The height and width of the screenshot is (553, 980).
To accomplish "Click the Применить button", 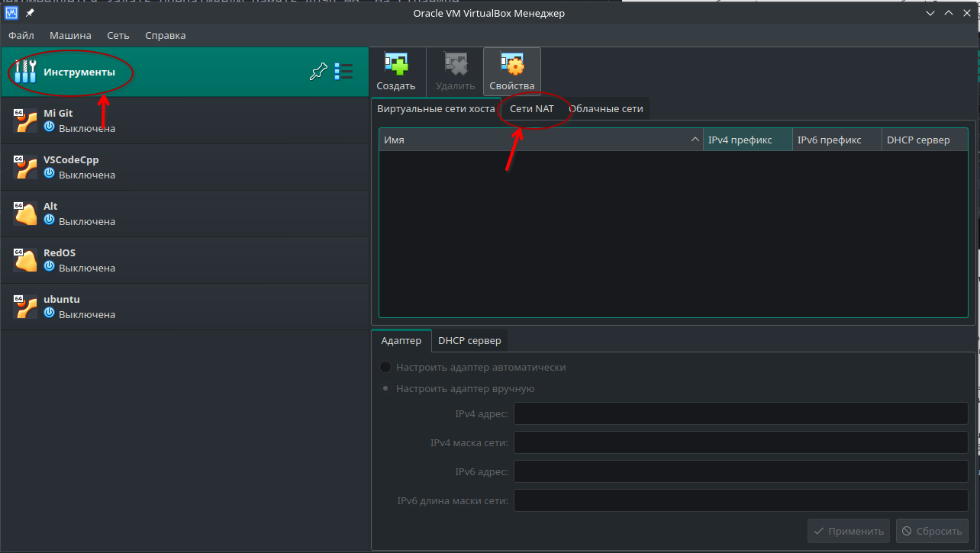I will tap(849, 531).
